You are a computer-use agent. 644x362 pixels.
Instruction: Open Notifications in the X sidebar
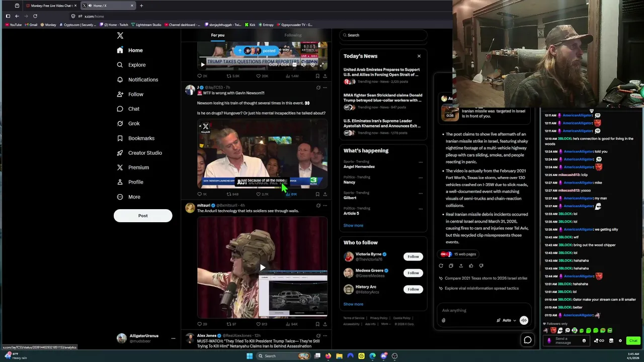tap(137, 79)
